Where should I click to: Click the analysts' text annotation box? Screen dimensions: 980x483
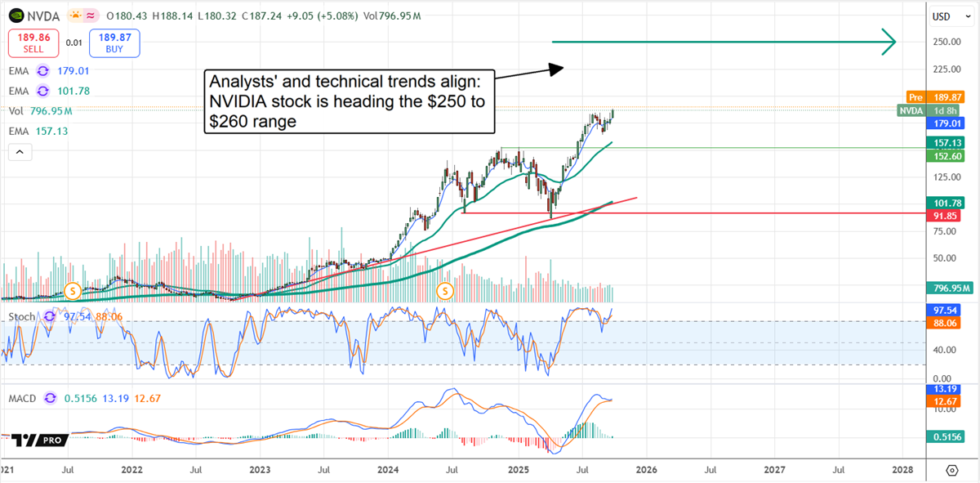pyautogui.click(x=349, y=102)
